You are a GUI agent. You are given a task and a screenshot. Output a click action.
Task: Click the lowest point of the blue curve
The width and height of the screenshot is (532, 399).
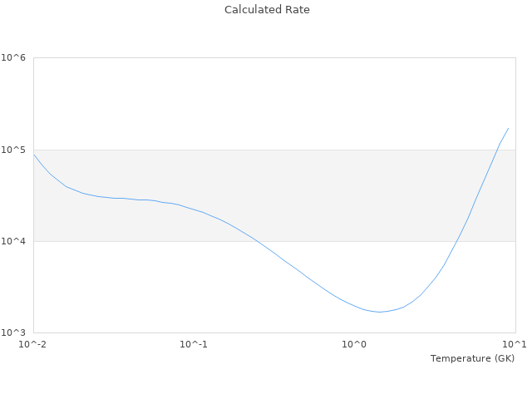380,312
